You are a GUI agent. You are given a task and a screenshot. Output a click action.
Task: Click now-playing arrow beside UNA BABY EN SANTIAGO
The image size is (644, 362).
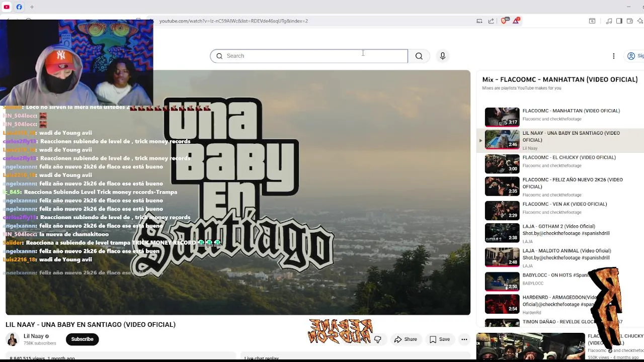pyautogui.click(x=480, y=141)
